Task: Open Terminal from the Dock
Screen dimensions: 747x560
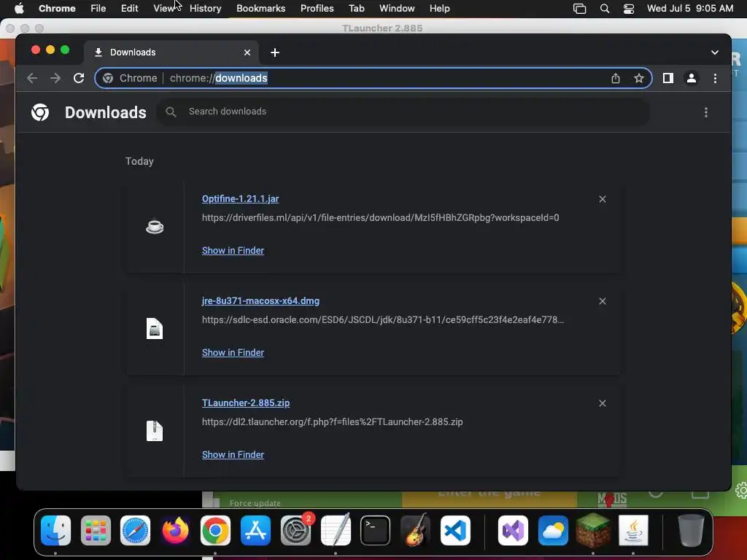Action: [376, 530]
